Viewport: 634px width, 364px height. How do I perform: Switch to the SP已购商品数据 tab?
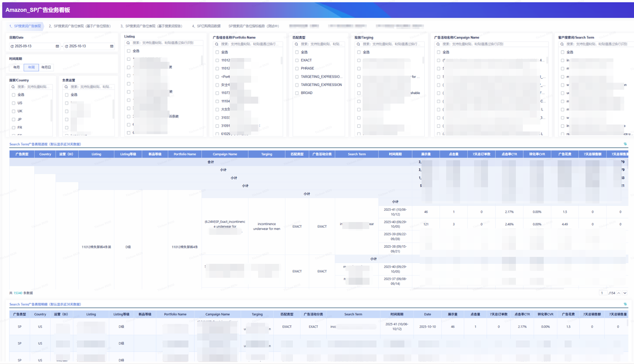[x=206, y=26]
